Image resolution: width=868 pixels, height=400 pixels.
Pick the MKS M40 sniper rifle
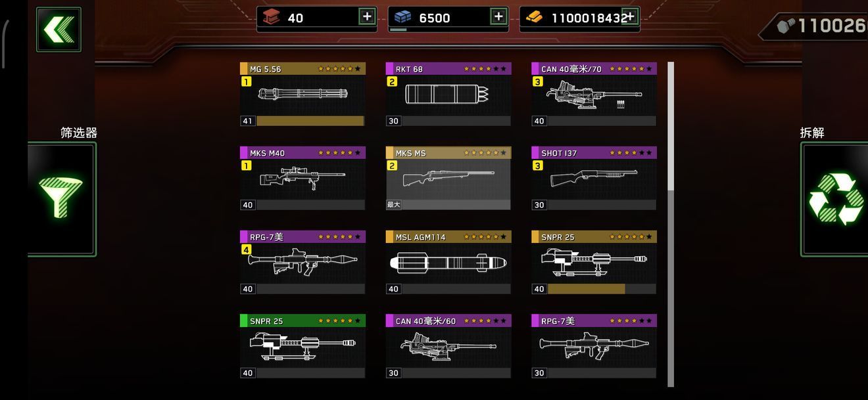click(x=302, y=179)
